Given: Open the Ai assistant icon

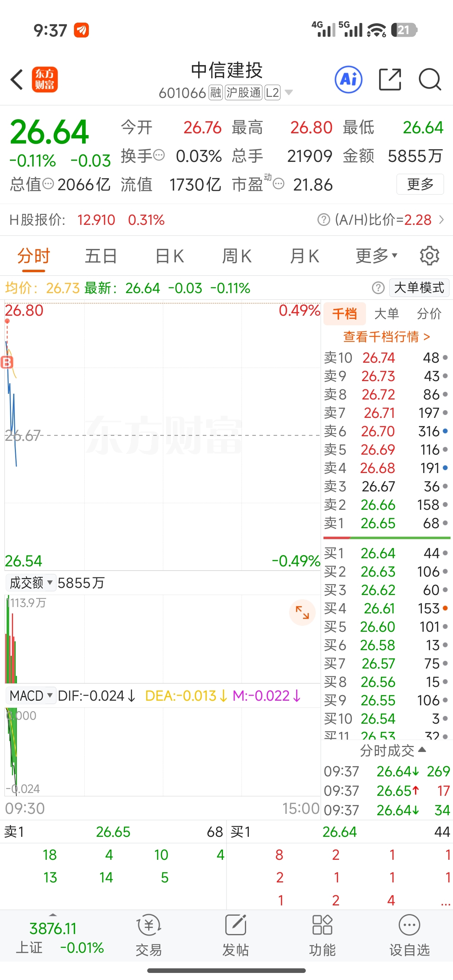Looking at the screenshot, I should (348, 80).
